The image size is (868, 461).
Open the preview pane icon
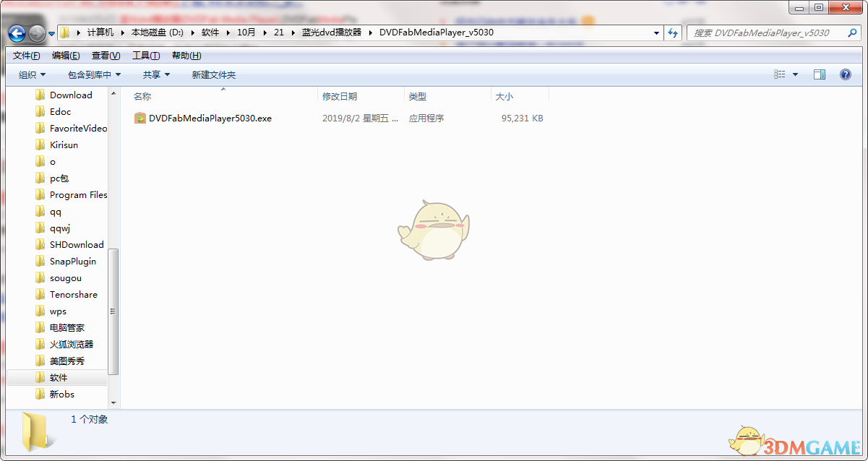point(819,74)
